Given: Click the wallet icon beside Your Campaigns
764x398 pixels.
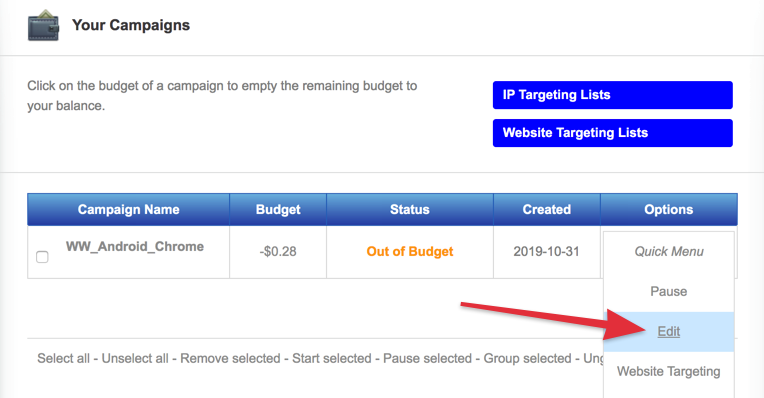Looking at the screenshot, I should (43, 25).
